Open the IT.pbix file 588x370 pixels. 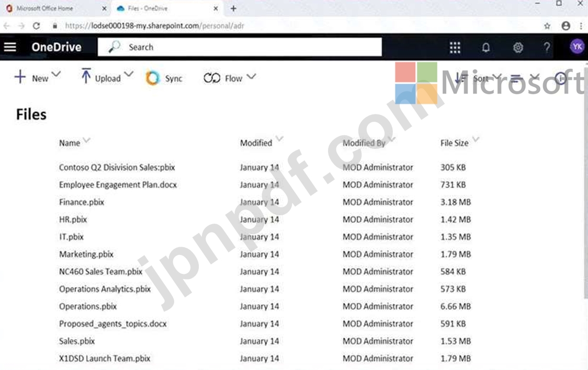click(x=71, y=237)
